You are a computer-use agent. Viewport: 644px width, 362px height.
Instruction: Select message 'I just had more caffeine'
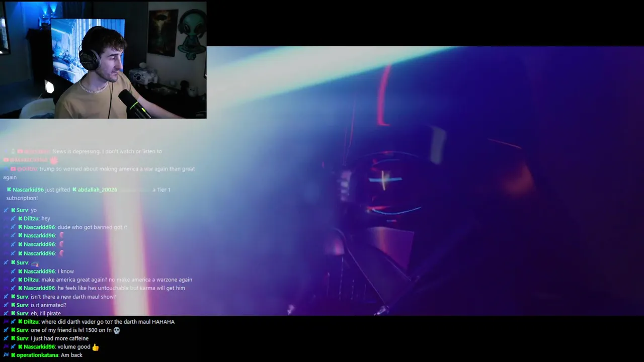[x=59, y=339]
